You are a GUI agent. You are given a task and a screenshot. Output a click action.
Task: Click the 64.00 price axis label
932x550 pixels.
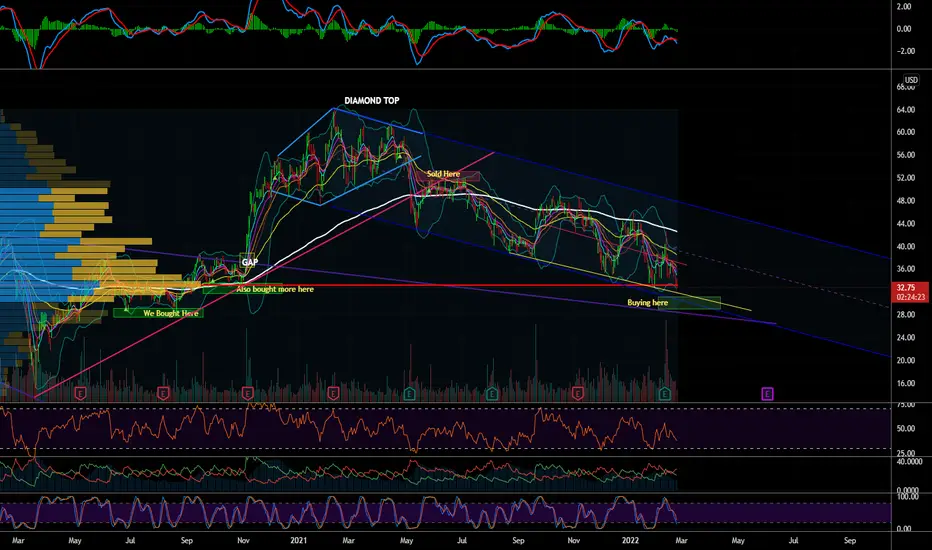pyautogui.click(x=905, y=110)
